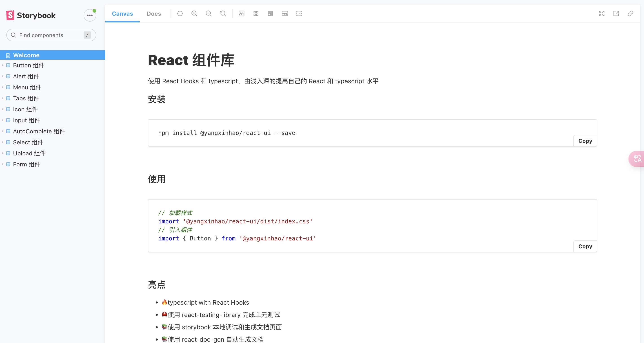Click the reset zoom icon
Image resolution: width=644 pixels, height=343 pixels.
(223, 13)
